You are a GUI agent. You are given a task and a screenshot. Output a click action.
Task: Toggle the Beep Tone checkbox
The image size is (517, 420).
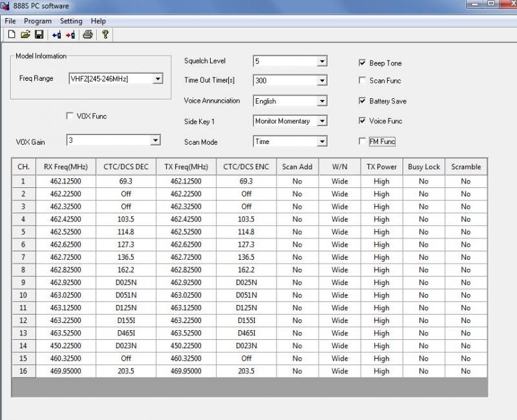coord(362,63)
